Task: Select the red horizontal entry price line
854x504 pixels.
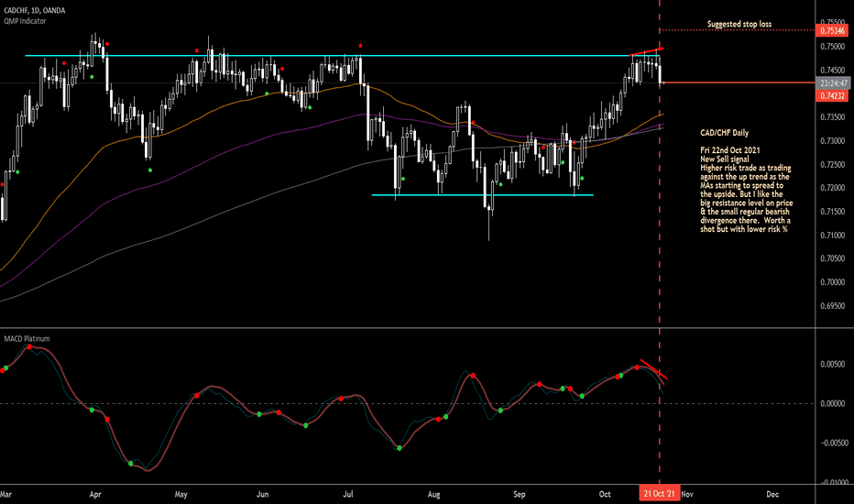Action: tap(738, 82)
